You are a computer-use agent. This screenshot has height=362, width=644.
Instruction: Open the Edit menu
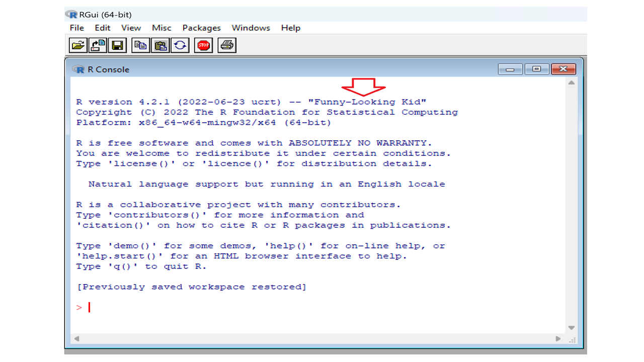pyautogui.click(x=103, y=28)
